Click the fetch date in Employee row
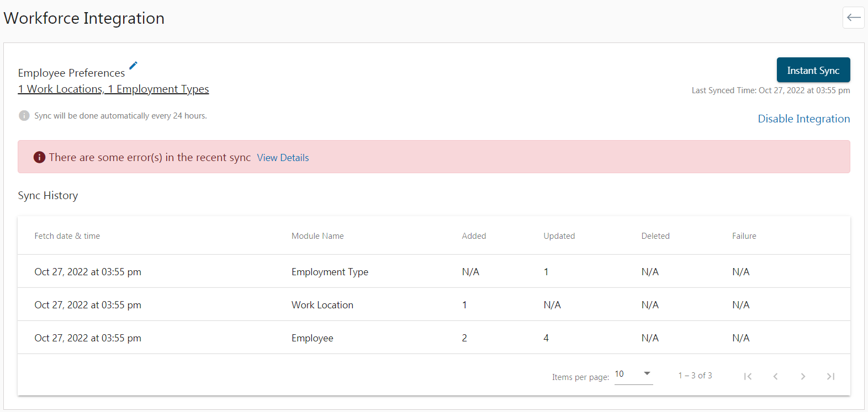Viewport: 868px width, 412px height. 88,338
